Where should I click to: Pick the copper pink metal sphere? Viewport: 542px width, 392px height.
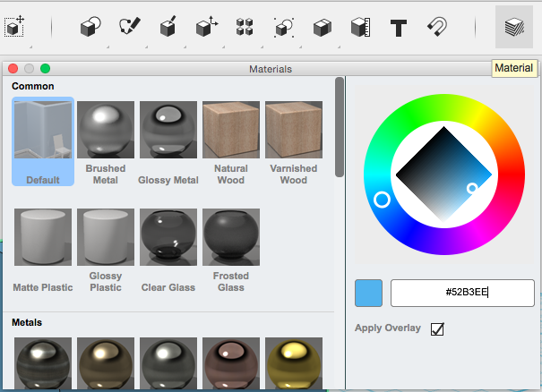pyautogui.click(x=231, y=363)
